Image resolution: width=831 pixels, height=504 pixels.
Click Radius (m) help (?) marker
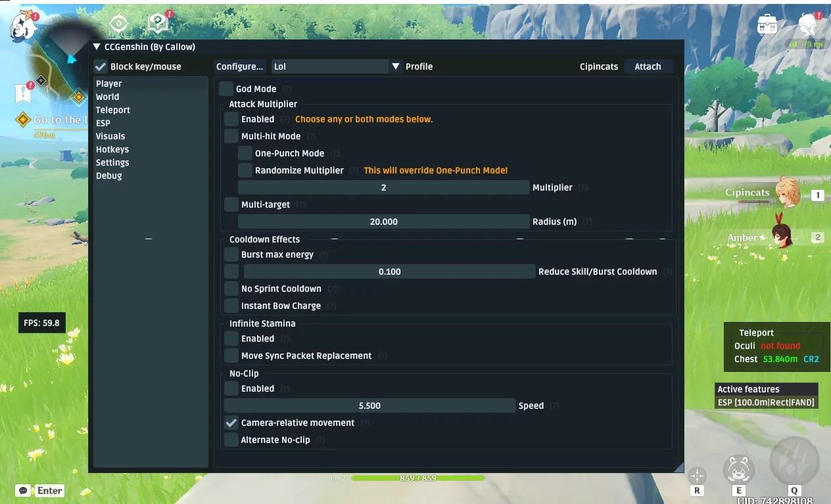click(x=586, y=222)
